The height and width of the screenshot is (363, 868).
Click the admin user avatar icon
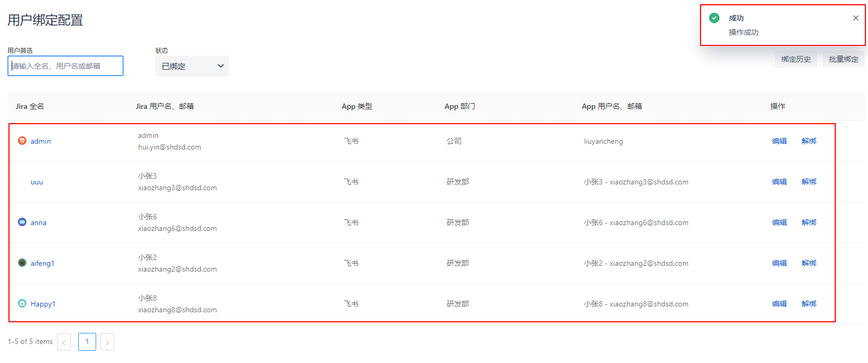point(22,141)
